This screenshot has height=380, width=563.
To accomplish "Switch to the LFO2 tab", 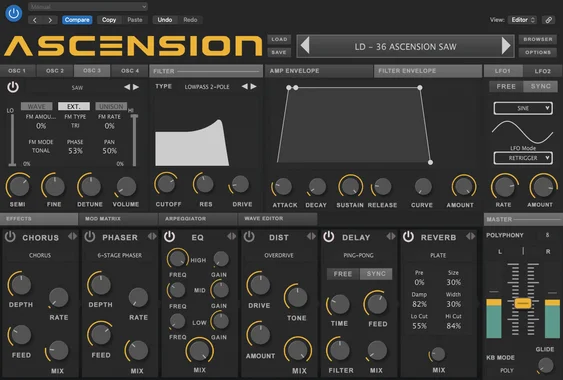I will pos(542,71).
